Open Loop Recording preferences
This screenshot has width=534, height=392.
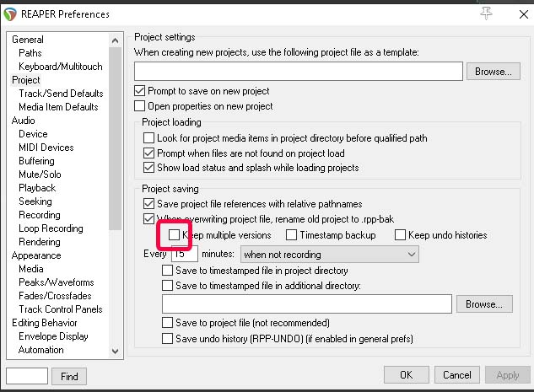point(51,228)
